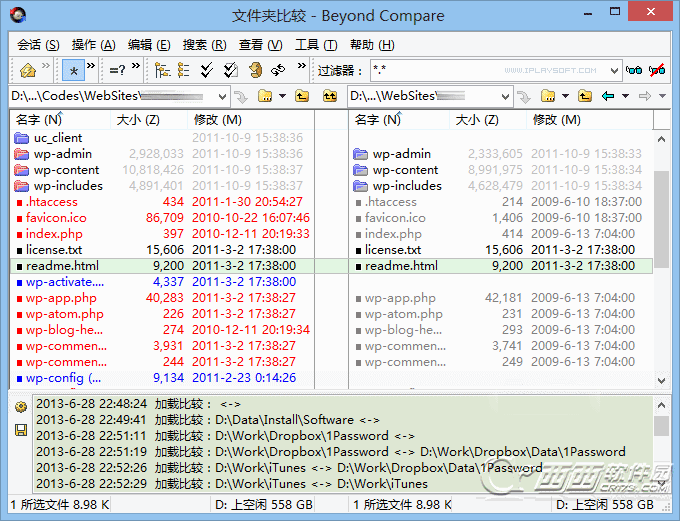Toggle the crossed-out glasses suppress filters icon
This screenshot has height=521, width=680.
tap(657, 70)
